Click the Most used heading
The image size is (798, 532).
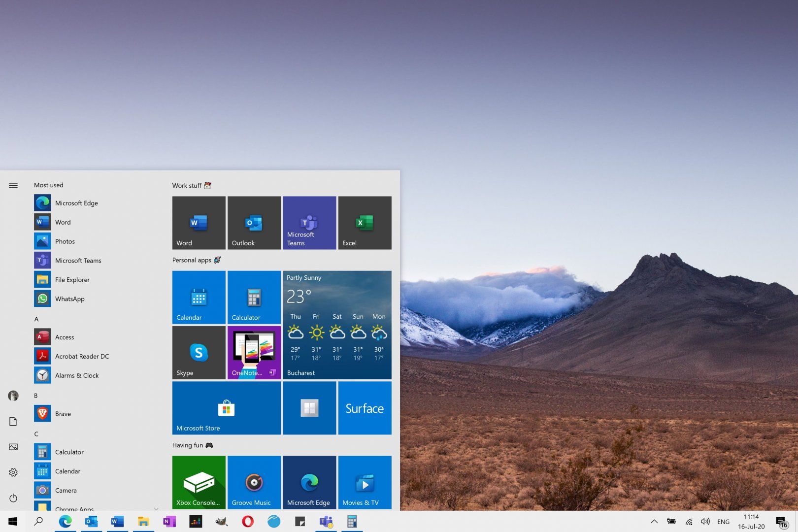[x=49, y=185]
